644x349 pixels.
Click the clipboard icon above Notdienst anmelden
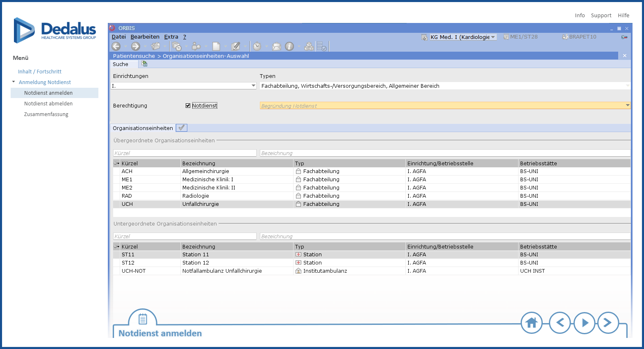coord(143,319)
